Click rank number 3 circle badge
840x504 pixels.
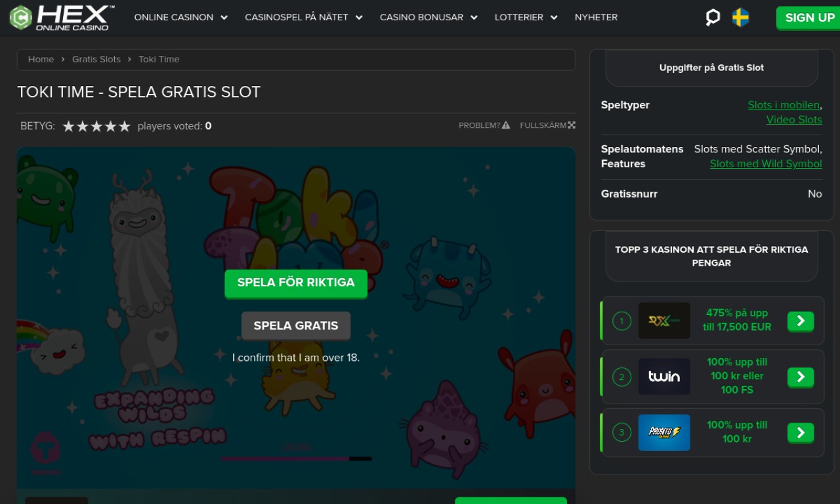[x=621, y=432]
